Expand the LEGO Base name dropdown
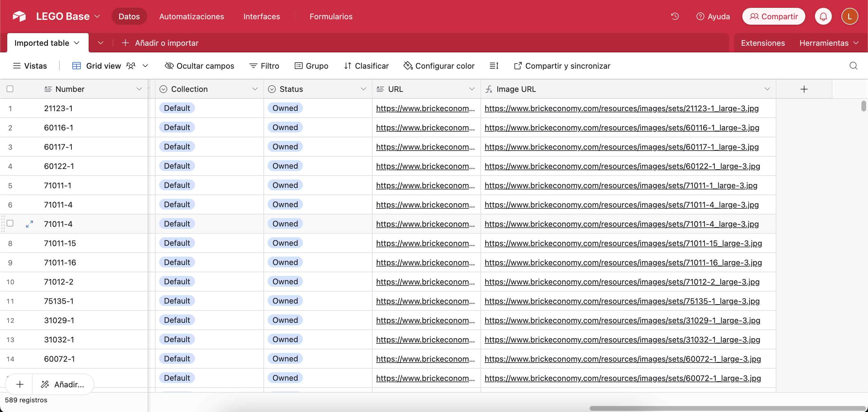The height and width of the screenshot is (412, 868). [97, 16]
